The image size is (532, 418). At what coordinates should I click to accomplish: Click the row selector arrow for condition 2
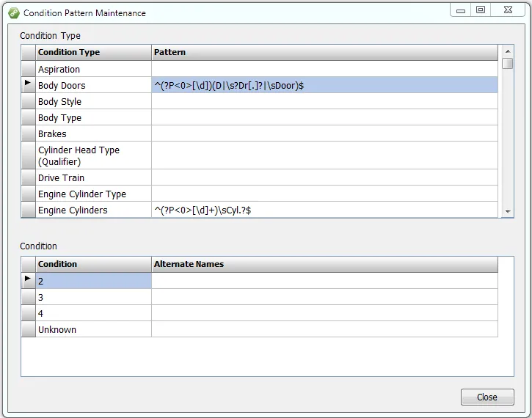coord(28,280)
